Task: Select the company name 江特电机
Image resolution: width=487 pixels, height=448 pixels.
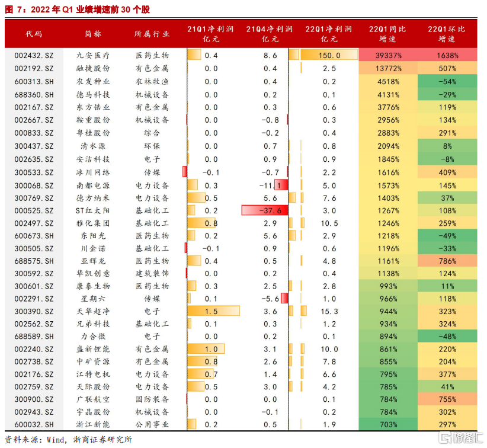Action: [x=93, y=375]
